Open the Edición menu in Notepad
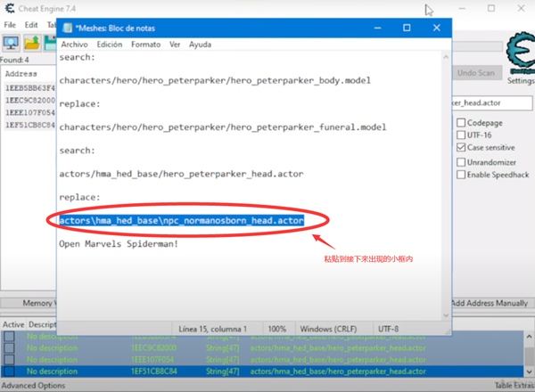The image size is (535, 392). (109, 45)
